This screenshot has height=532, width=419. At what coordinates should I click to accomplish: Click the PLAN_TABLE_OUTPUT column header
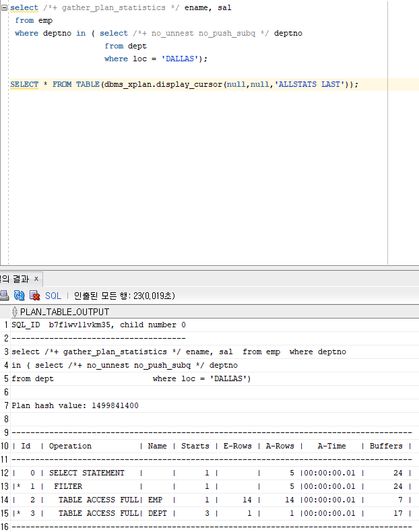tap(65, 312)
